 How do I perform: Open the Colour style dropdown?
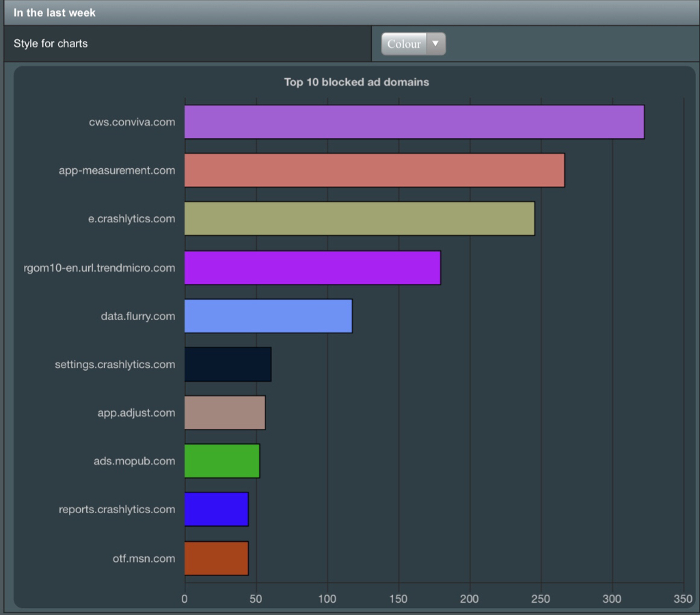414,44
